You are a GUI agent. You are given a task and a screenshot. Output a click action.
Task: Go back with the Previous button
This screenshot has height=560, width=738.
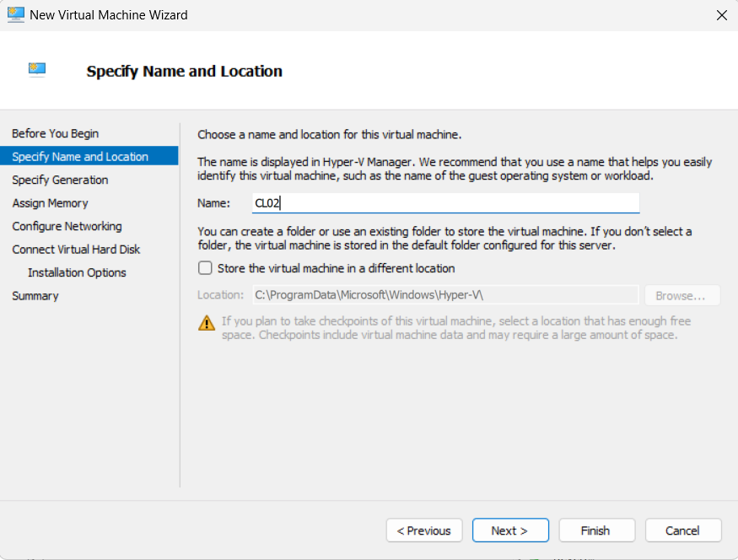(424, 530)
